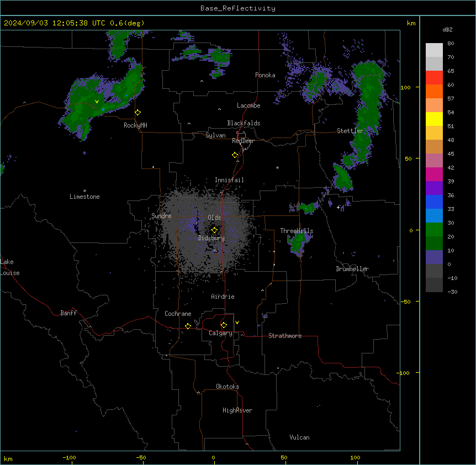Pick the slate-blue legend swatch between 10 and 0
Image resolution: width=476 pixels, height=465 pixels.
[434, 257]
